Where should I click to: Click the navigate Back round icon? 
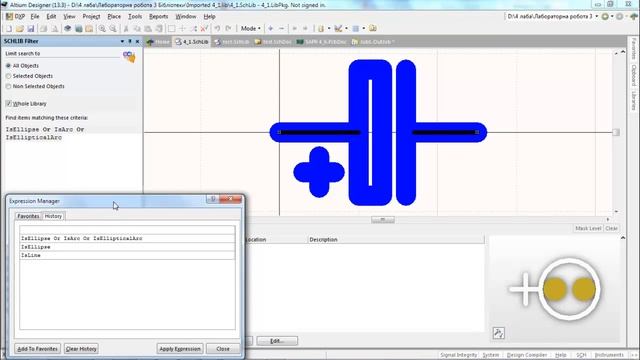click(605, 16)
